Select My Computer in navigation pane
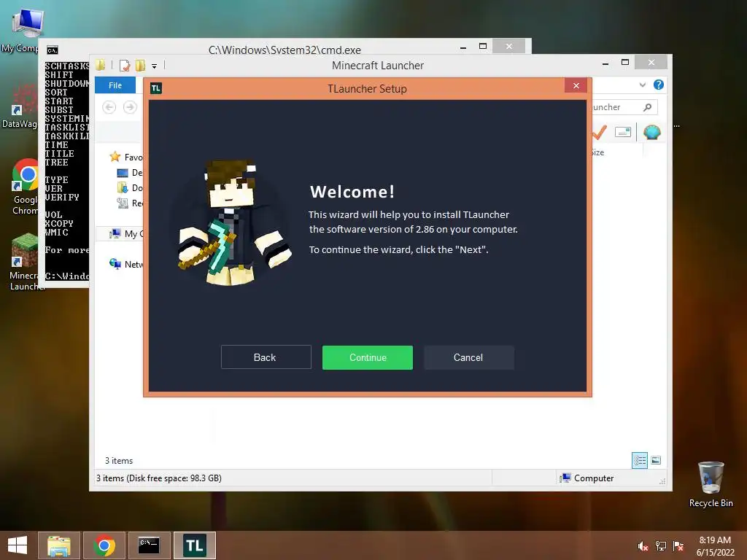Screen dimensions: 747x560 126,233
